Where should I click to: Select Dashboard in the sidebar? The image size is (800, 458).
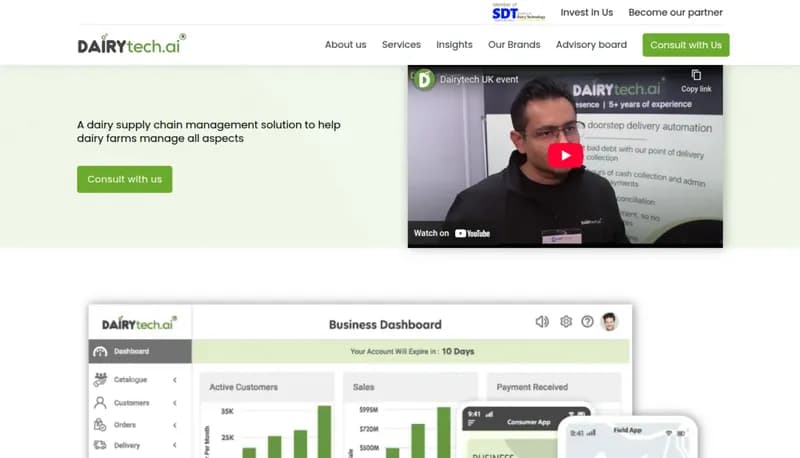pyautogui.click(x=140, y=351)
